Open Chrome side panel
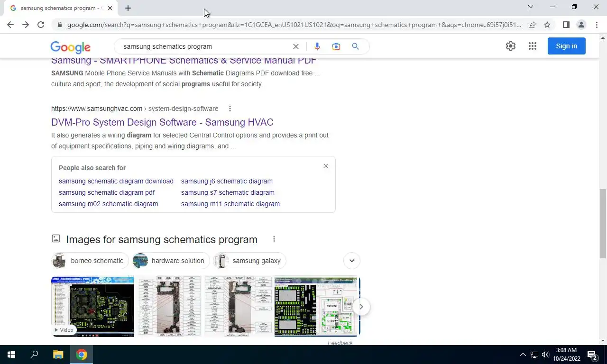This screenshot has width=607, height=364. click(x=566, y=25)
